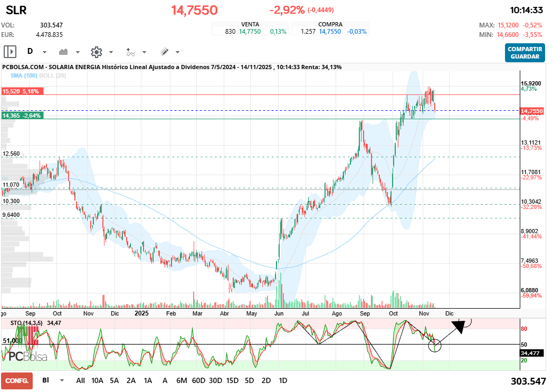Click the VOL value 303.547
The image size is (553, 392).
click(52, 25)
